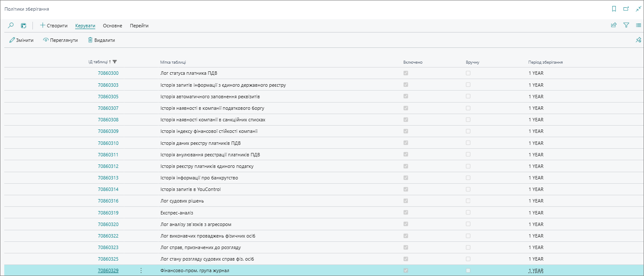The width and height of the screenshot is (644, 276).
Task: Toggle Включено checkbox for row 70860300
Action: [406, 73]
